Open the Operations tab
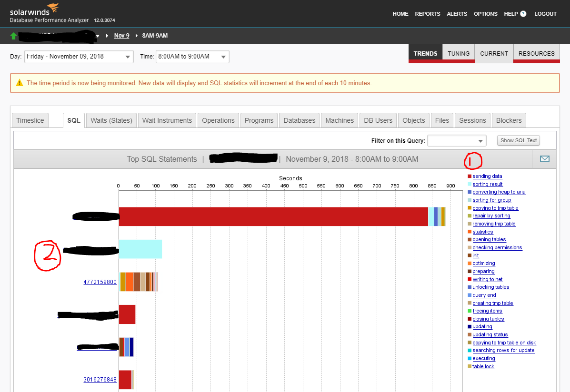 218,120
